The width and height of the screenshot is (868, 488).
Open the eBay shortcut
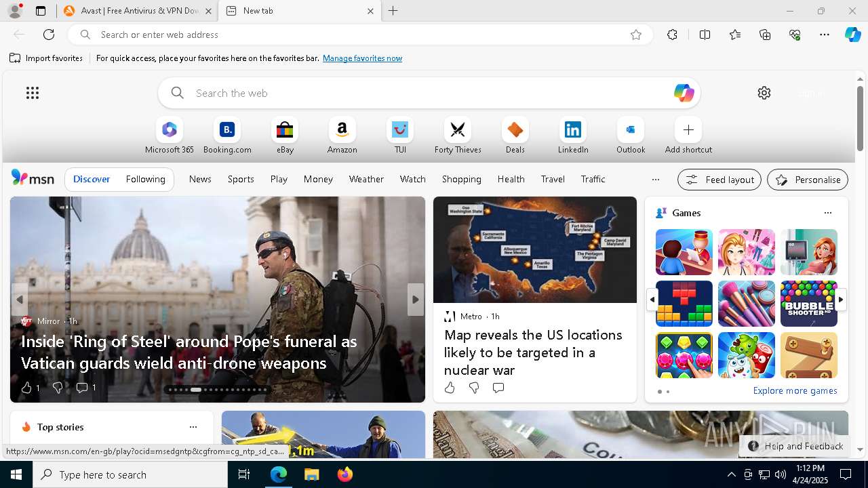point(285,136)
